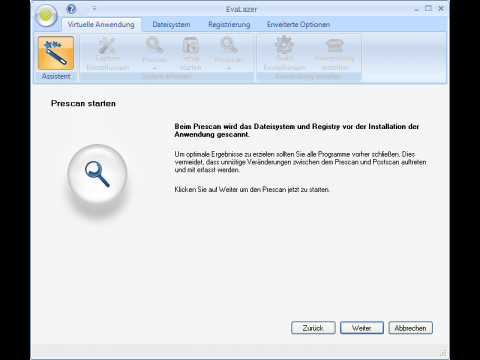This screenshot has height=360, width=480.
Task: Click the 'Klicken Sie auf Weiter' instruction text
Action: (x=252, y=190)
